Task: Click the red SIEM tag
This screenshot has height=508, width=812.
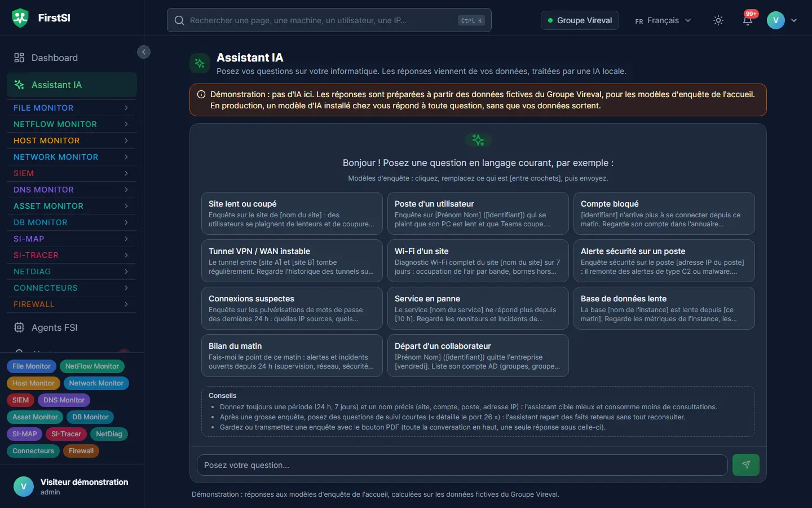Action: pos(20,400)
